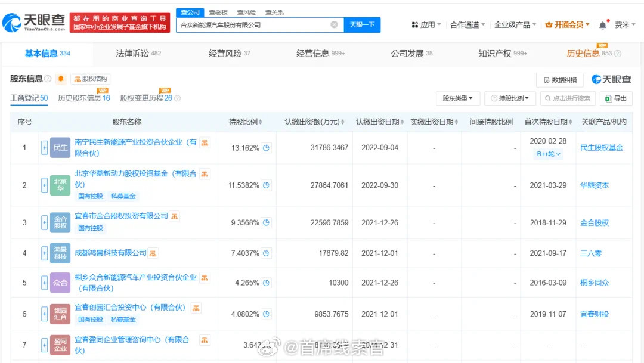
Task: Switch to the 经营信息 tab
Action: [x=320, y=54]
